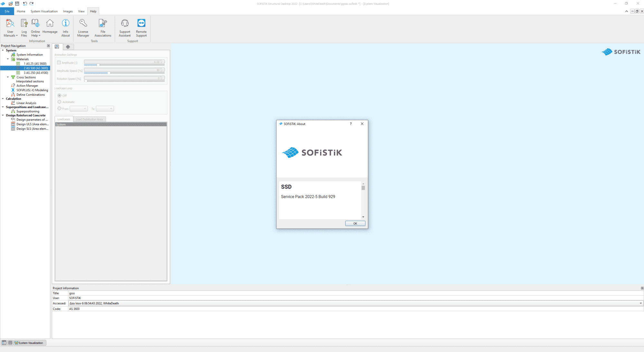Viewport: 644px width, 352px height.
Task: Select the Automatic loadcase loop option
Action: (x=59, y=102)
